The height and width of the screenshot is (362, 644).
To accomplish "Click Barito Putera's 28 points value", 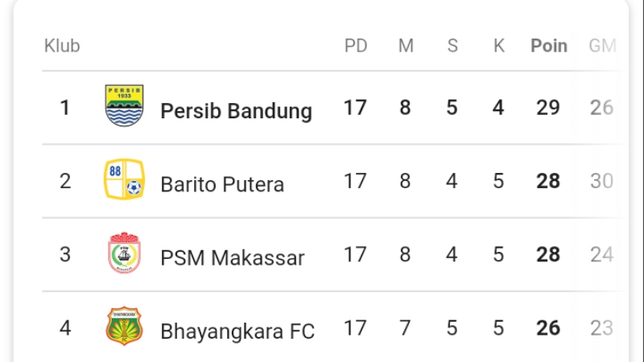I will point(548,182).
